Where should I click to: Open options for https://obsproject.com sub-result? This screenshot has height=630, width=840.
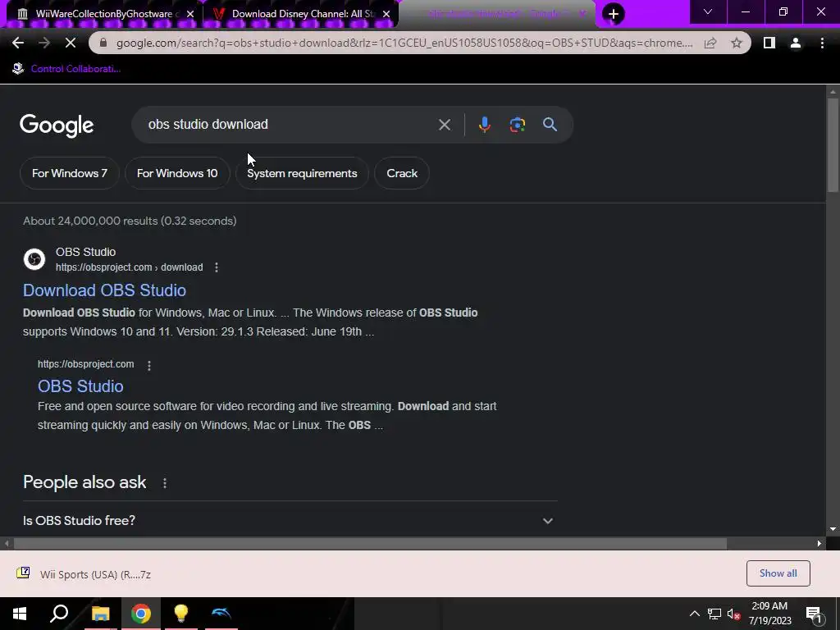[149, 365]
